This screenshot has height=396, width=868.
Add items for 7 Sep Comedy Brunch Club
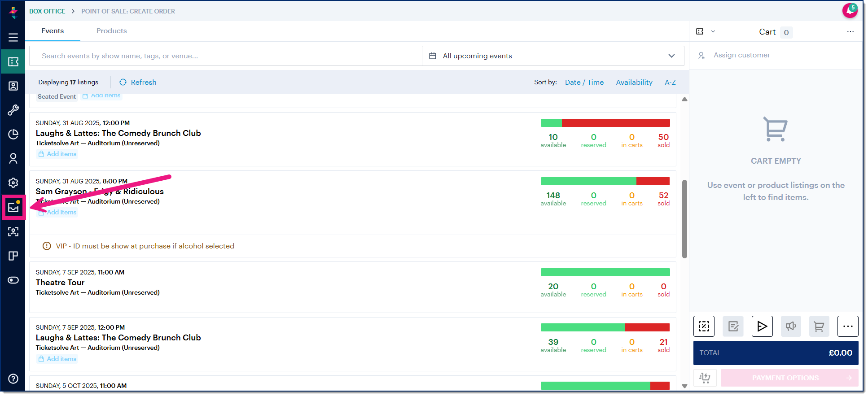coord(57,359)
